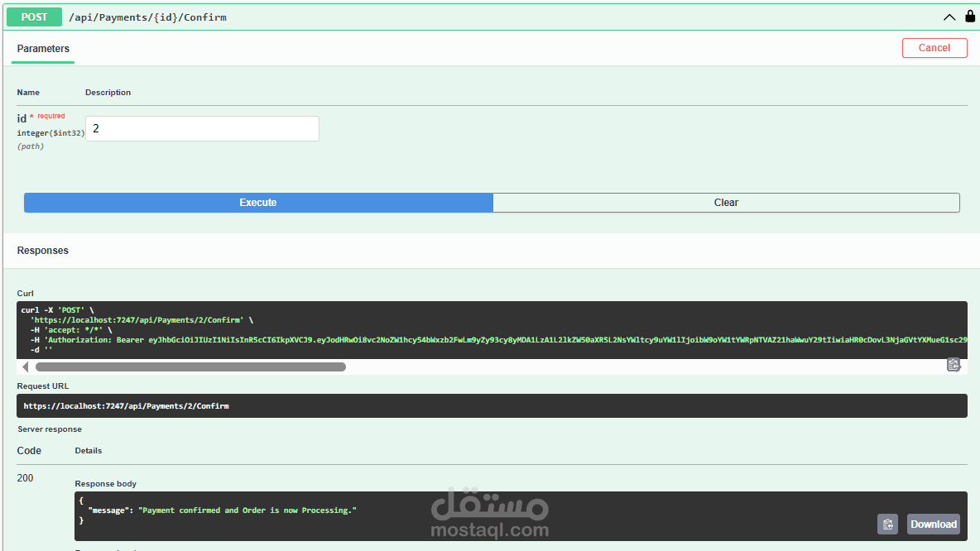Click the Curl label
The image size is (980, 551).
(x=25, y=294)
